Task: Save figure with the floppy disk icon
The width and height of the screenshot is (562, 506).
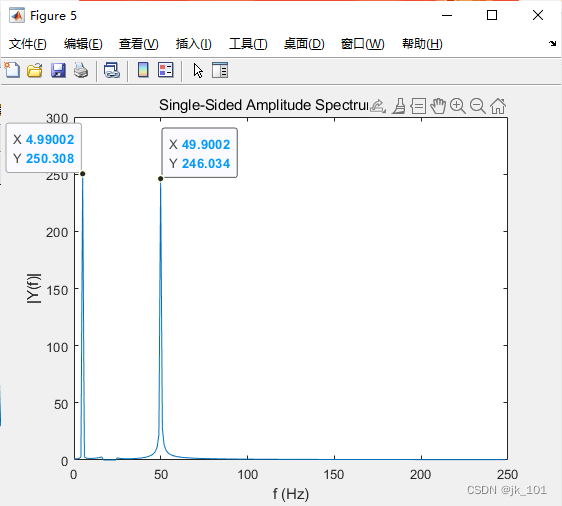Action: [58, 70]
